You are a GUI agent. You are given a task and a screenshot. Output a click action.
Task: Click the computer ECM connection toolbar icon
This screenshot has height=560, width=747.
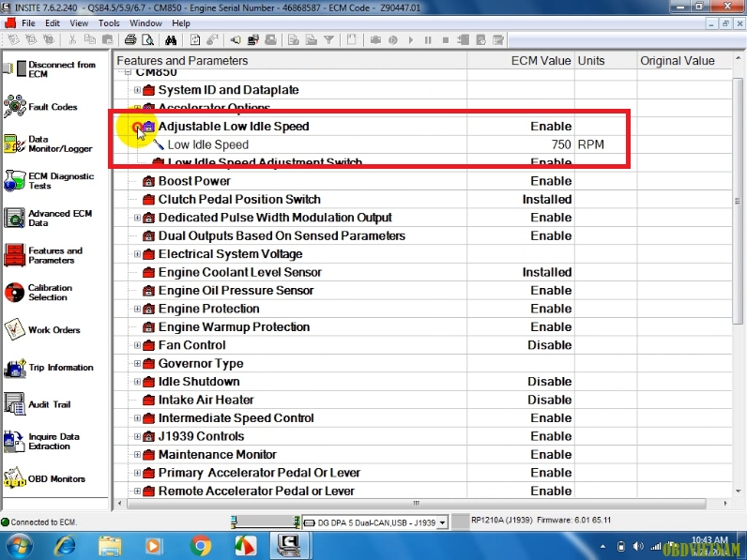coord(253,40)
